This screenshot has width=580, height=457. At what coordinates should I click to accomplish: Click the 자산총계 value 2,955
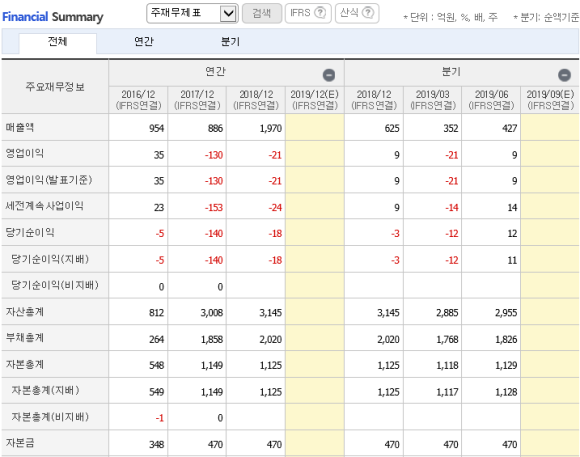506,313
